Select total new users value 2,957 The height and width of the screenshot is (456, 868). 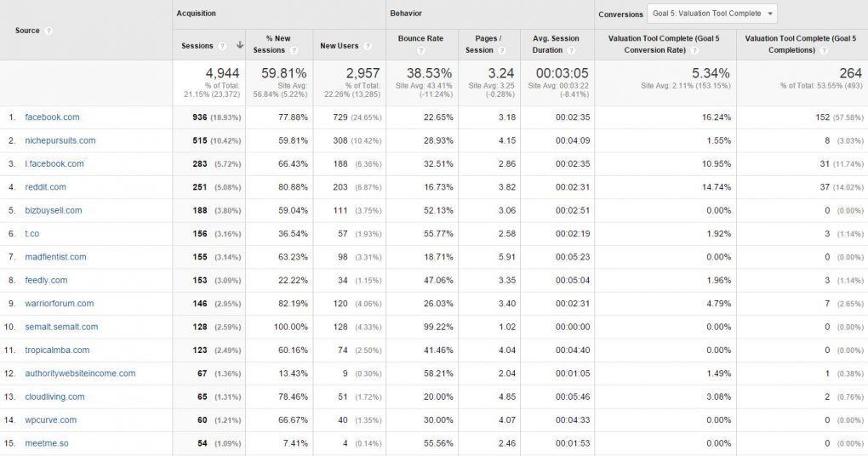[x=363, y=73]
